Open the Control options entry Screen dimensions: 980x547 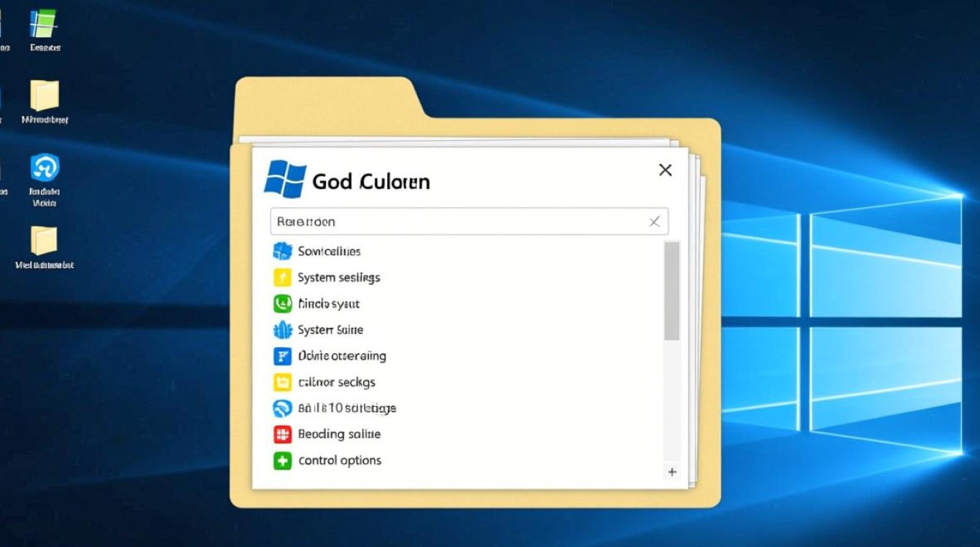pos(339,460)
